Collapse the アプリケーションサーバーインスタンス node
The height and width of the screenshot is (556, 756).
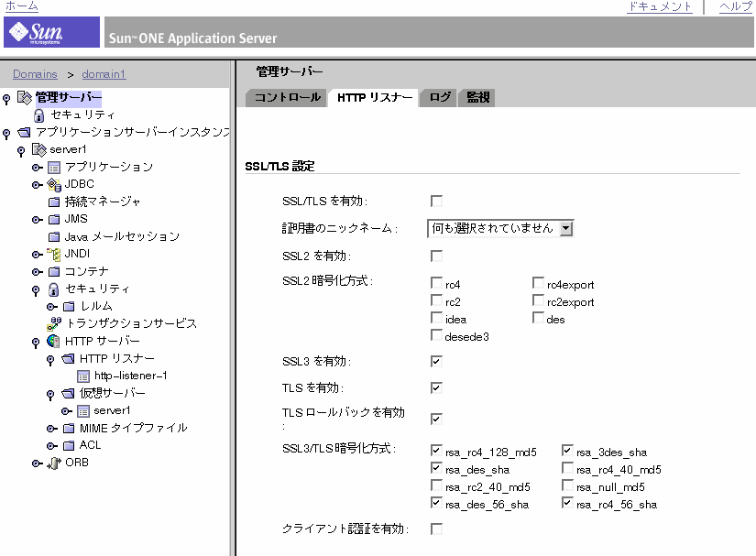pos(6,134)
